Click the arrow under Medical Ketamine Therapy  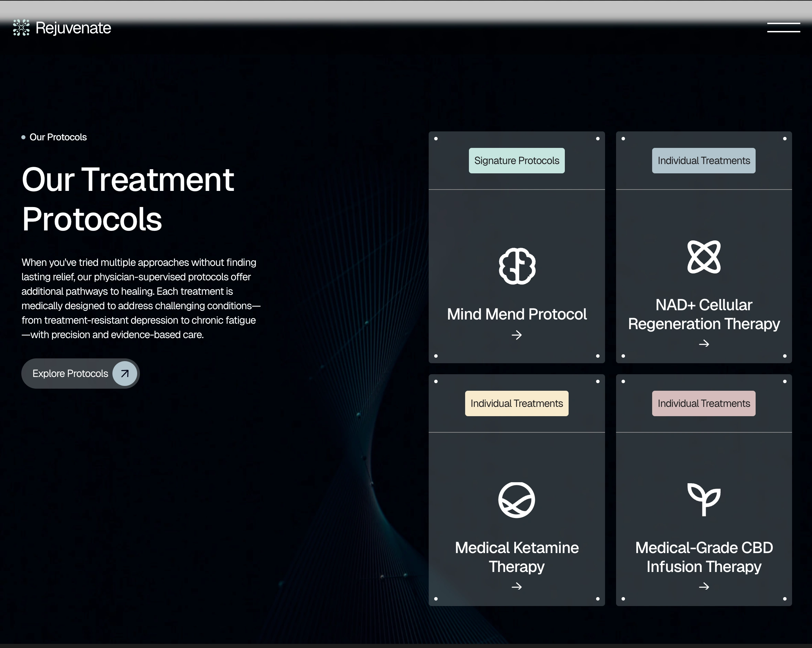pyautogui.click(x=517, y=586)
